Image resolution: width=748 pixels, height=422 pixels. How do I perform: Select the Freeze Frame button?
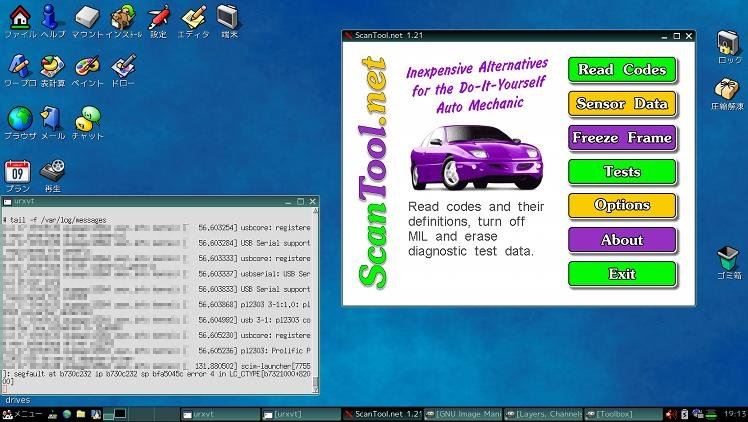coord(622,138)
